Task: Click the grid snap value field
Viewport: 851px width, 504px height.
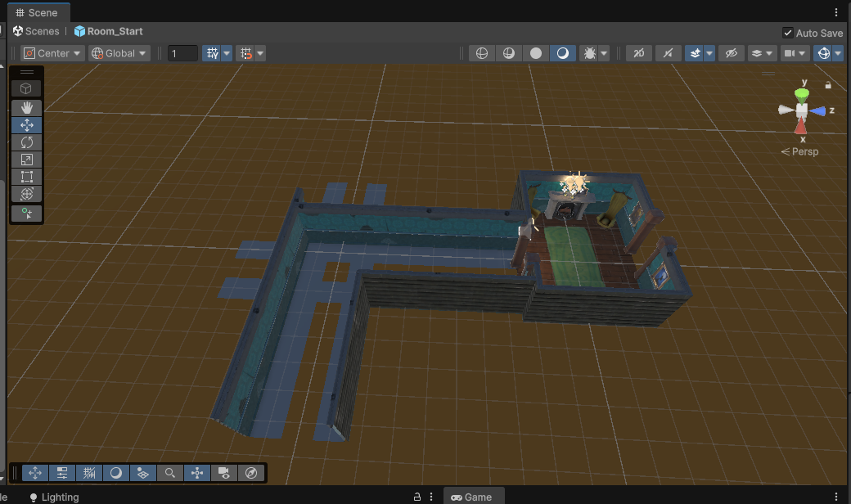Action: pyautogui.click(x=182, y=53)
